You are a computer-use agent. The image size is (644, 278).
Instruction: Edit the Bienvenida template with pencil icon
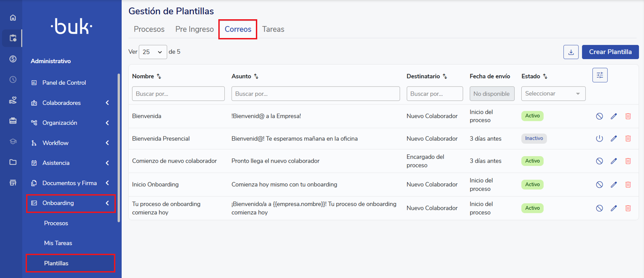(614, 116)
